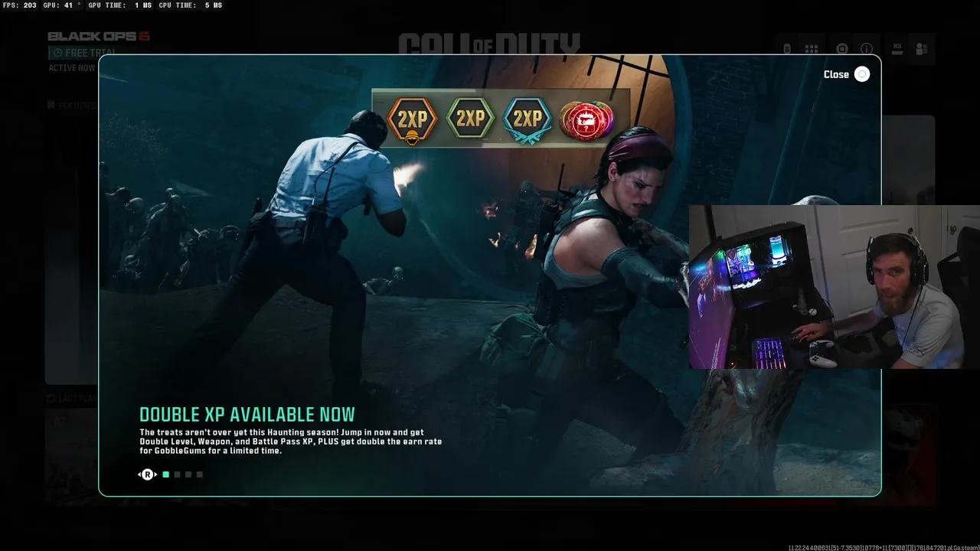The height and width of the screenshot is (551, 980).
Task: Open the friends social icon in header
Action: (921, 49)
